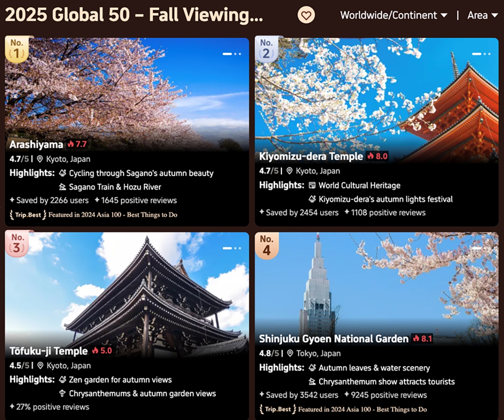Image resolution: width=504 pixels, height=420 pixels.
Task: Click the flame heat score 8.0 icon
Action: [371, 156]
